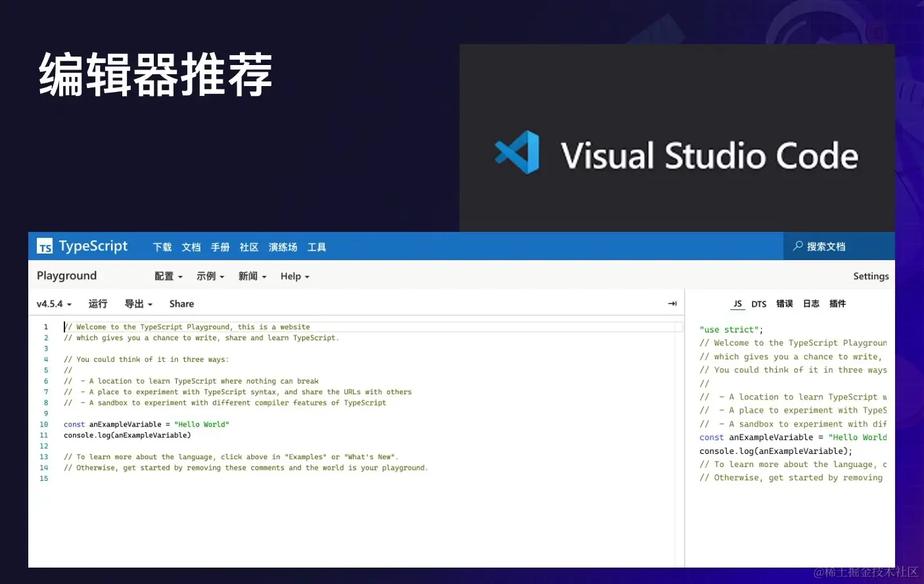Switch to the 日志 tab
Viewport: 924px width, 584px height.
tap(811, 303)
